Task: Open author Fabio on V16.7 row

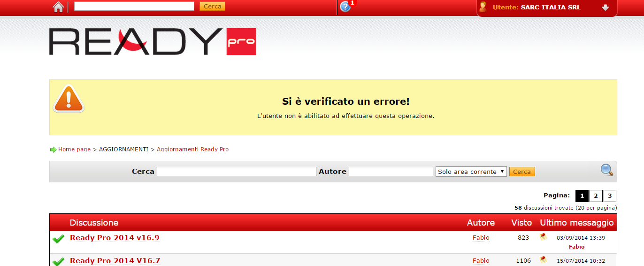Action: (x=481, y=261)
